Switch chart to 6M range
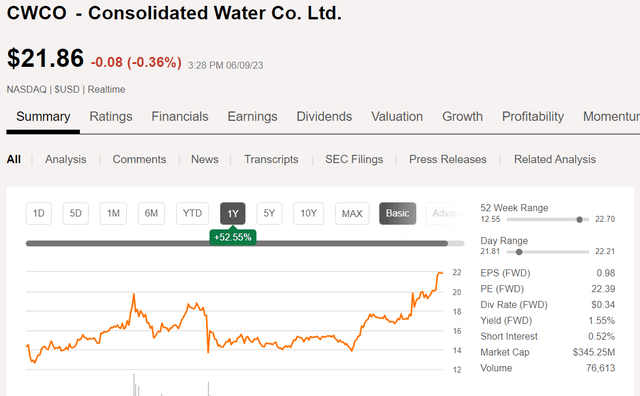 click(x=151, y=214)
